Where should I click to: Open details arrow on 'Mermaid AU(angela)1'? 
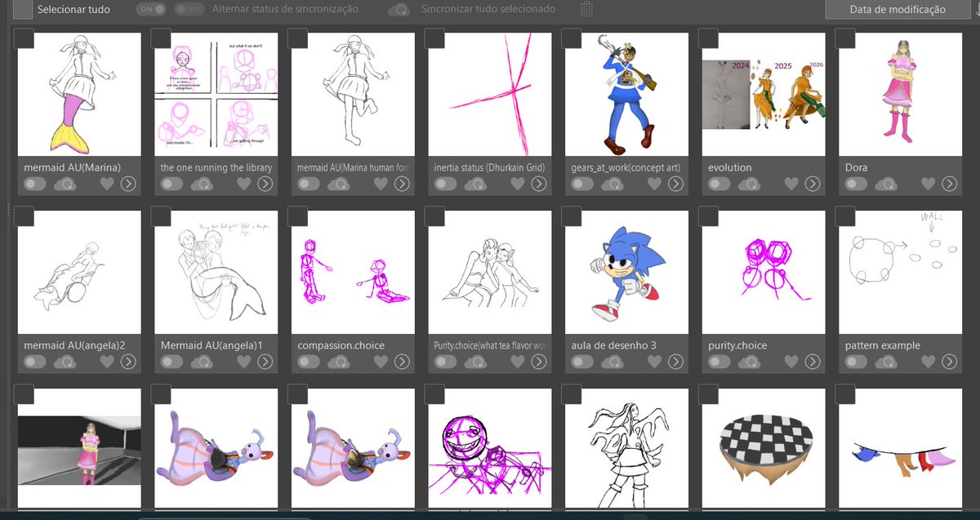coord(265,362)
